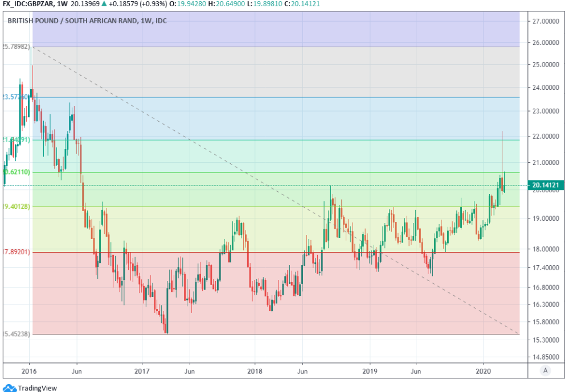Click 2020 on the time axis
This screenshot has height=392, width=565.
(484, 370)
